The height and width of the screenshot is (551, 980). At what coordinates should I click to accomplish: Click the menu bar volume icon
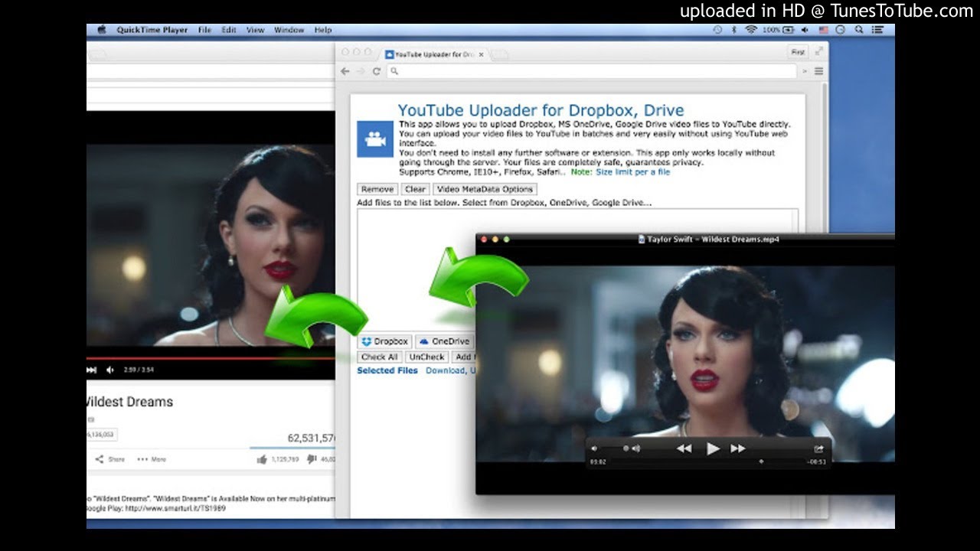(806, 30)
